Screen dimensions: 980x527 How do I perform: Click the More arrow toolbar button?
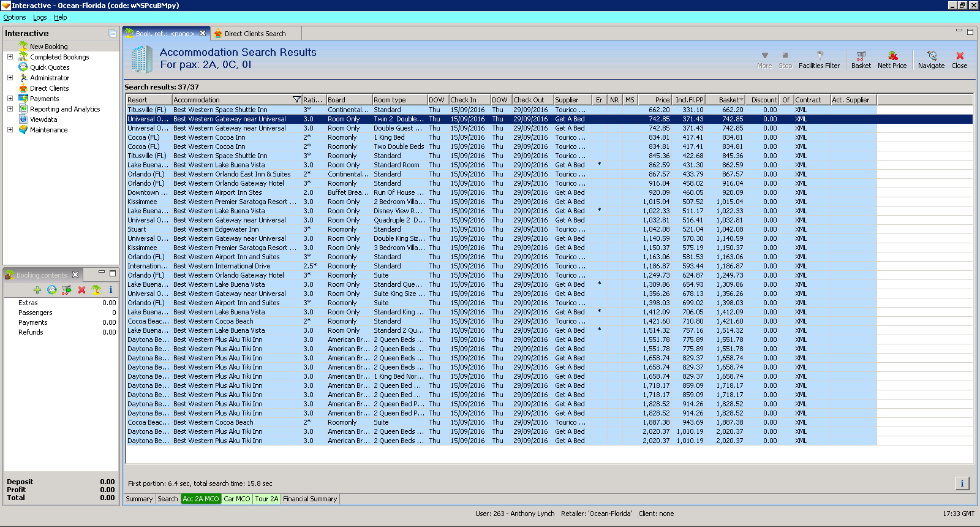(764, 59)
